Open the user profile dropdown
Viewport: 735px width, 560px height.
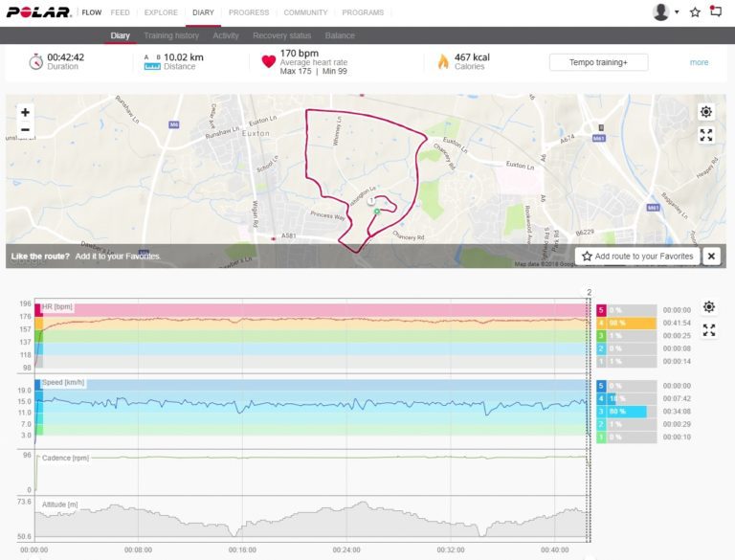[665, 12]
